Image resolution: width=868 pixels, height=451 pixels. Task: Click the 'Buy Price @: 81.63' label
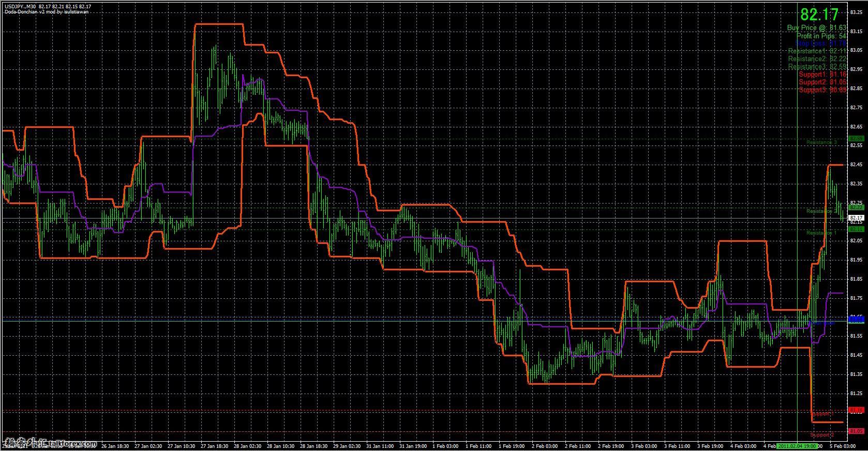(817, 28)
